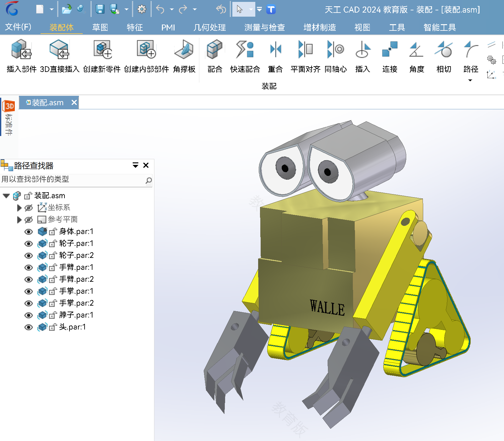Image resolution: width=504 pixels, height=441 pixels.
Task: Open the Save dropdown arrow
Action: [x=126, y=10]
